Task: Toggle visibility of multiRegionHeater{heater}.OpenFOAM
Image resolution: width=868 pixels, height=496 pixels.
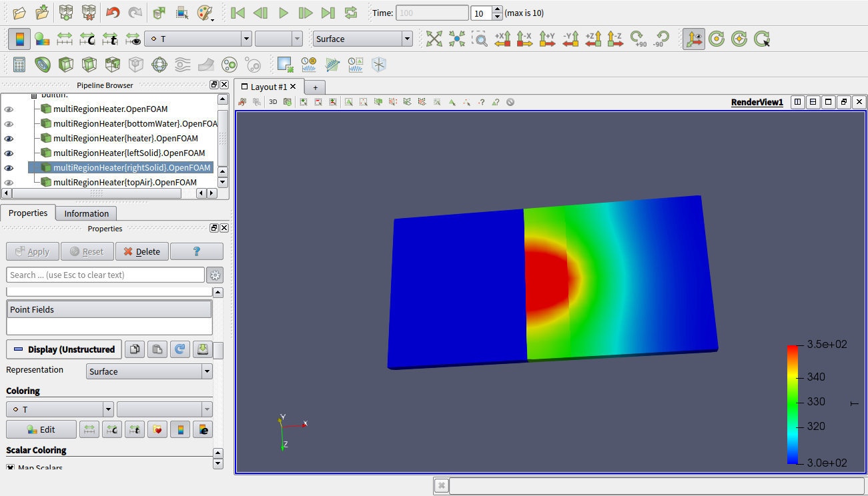Action: (9, 139)
